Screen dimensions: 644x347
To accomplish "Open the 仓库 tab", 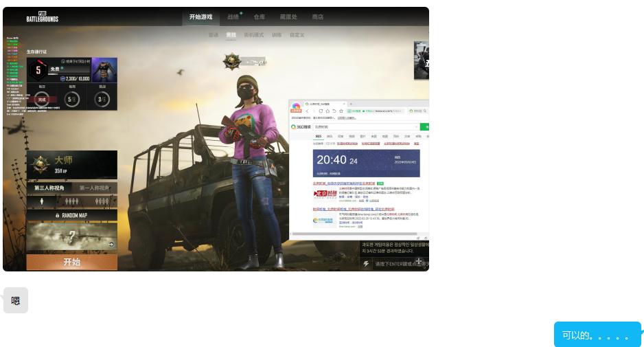I will coord(259,17).
